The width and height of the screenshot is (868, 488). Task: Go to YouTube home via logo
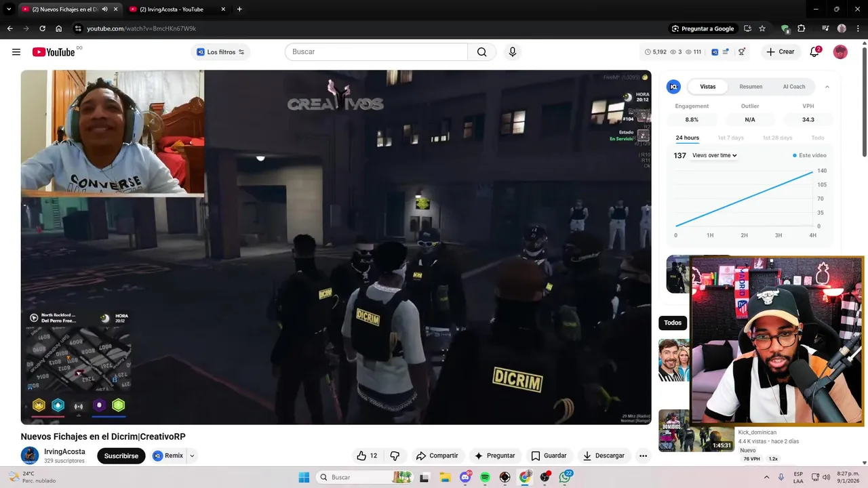[54, 52]
